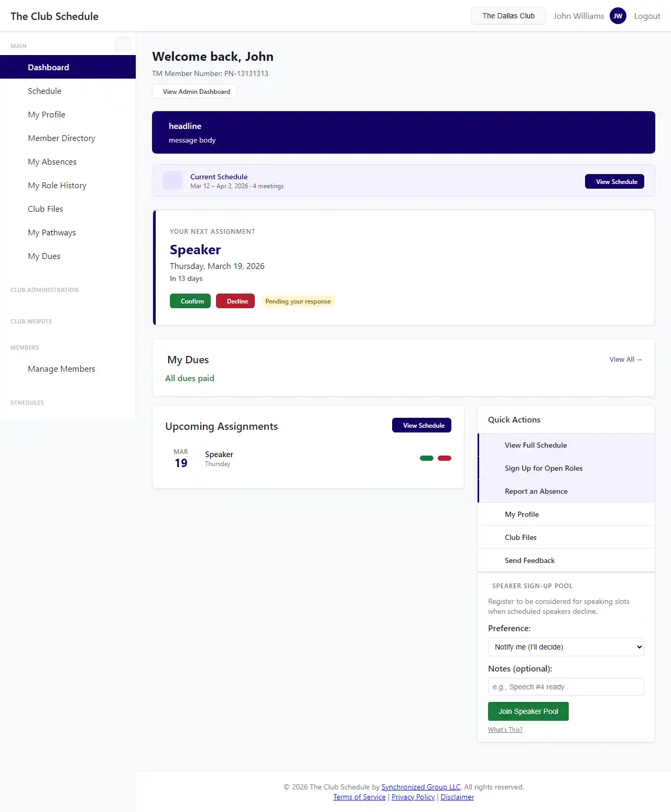This screenshot has height=812, width=671.
Task: Follow the View All dues link
Action: (x=625, y=360)
